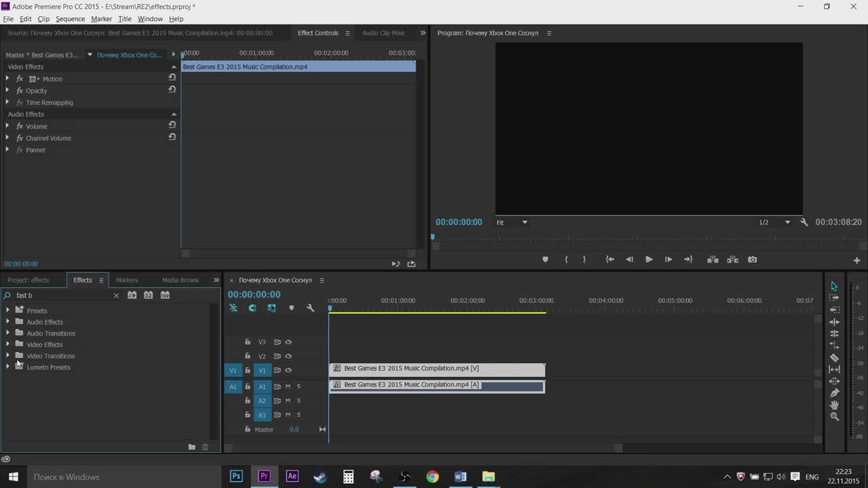Reset the Motion effect
This screenshot has height=488, width=868.
click(x=172, y=77)
